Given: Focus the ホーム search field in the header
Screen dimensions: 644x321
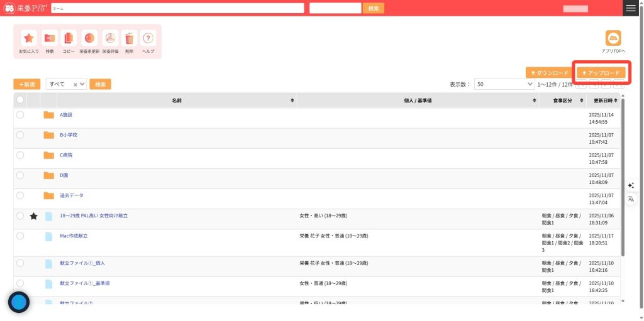Looking at the screenshot, I should (177, 8).
